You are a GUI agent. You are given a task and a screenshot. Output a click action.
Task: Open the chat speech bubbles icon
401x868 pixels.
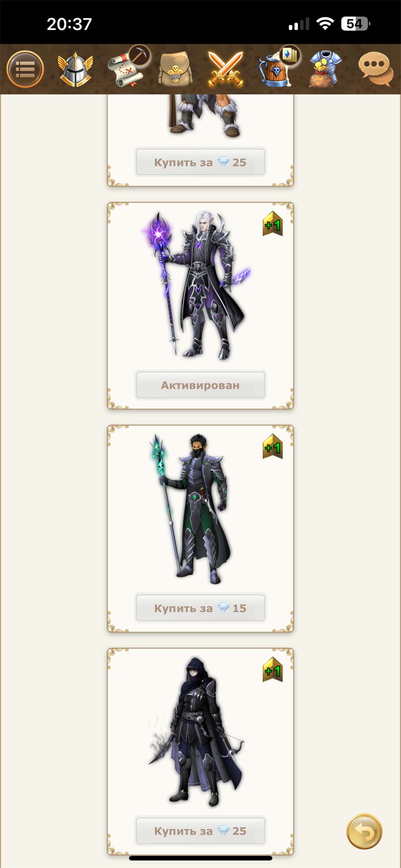pyautogui.click(x=375, y=69)
